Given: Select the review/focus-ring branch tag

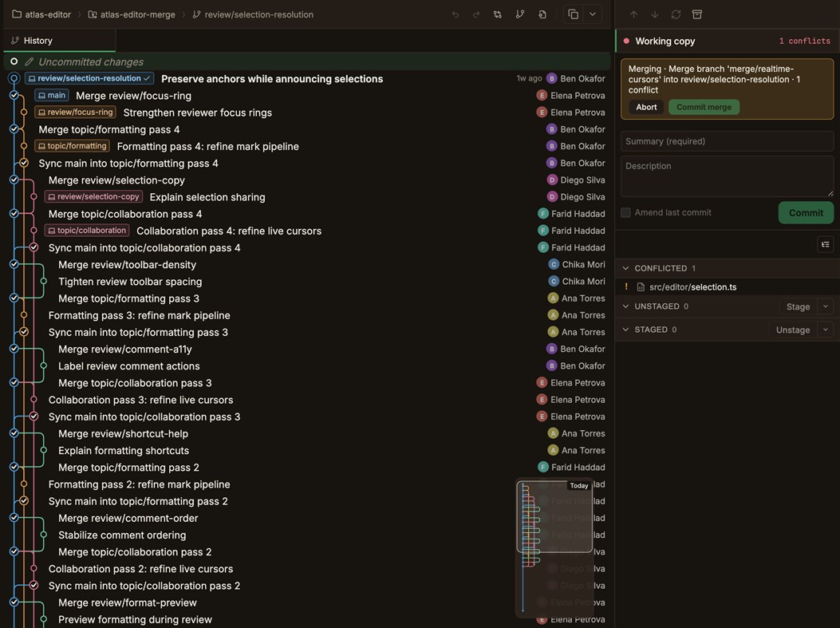Looking at the screenshot, I should click(x=76, y=113).
